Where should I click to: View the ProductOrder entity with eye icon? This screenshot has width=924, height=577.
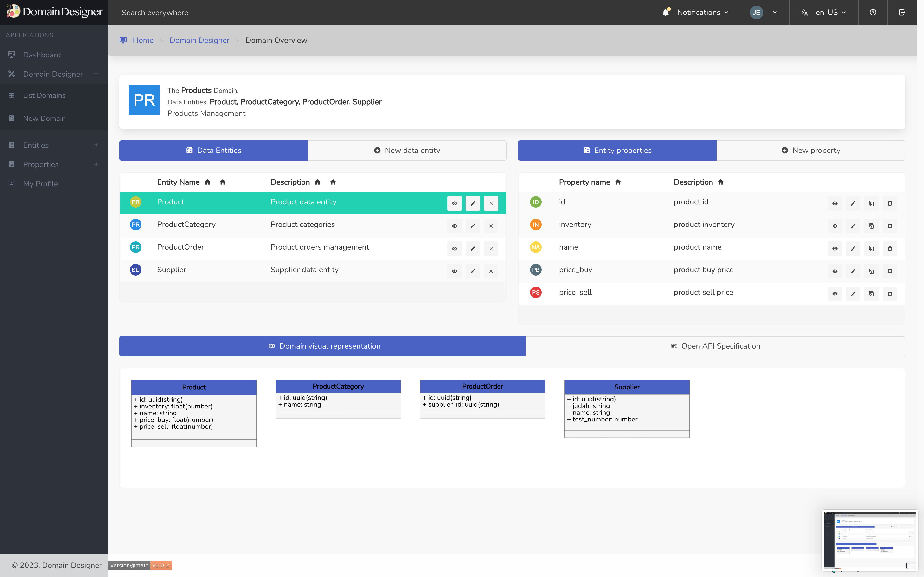(454, 248)
